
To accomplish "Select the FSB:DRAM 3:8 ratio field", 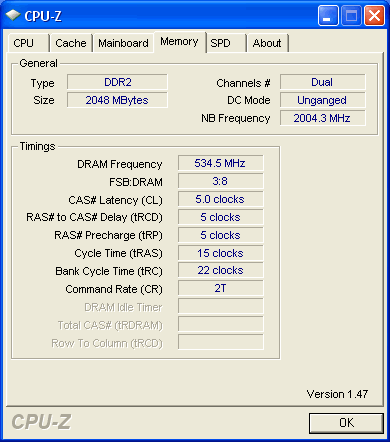I will [x=221, y=181].
